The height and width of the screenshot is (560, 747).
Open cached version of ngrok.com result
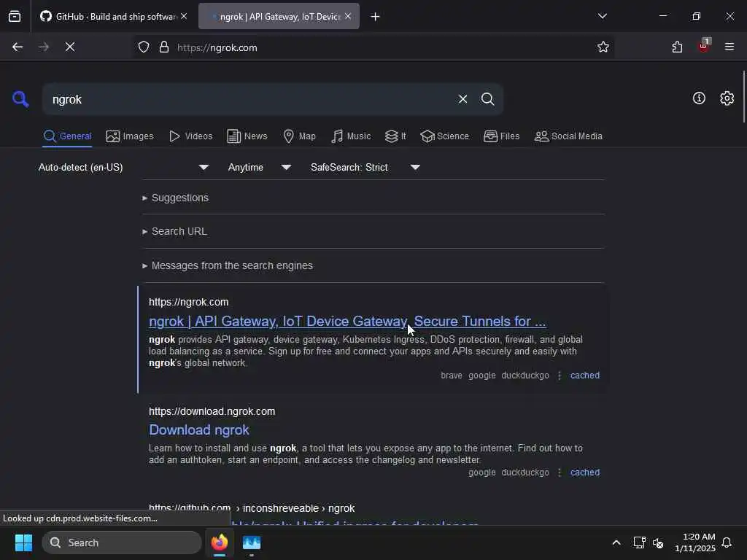[x=584, y=376]
